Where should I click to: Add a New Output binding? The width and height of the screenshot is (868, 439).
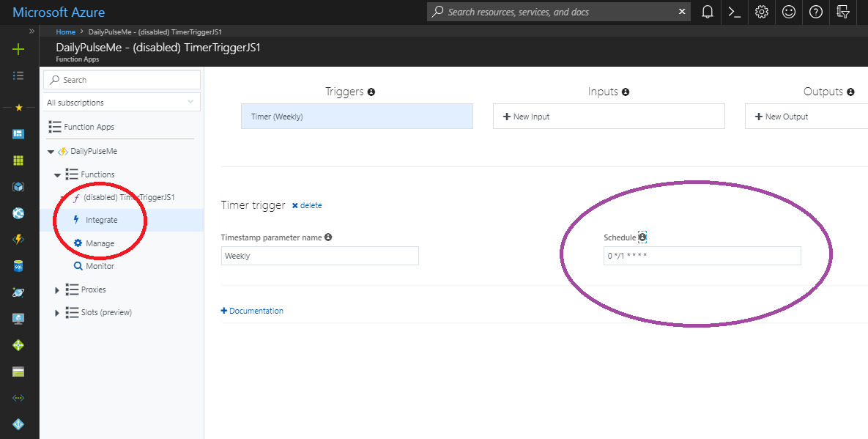806,117
